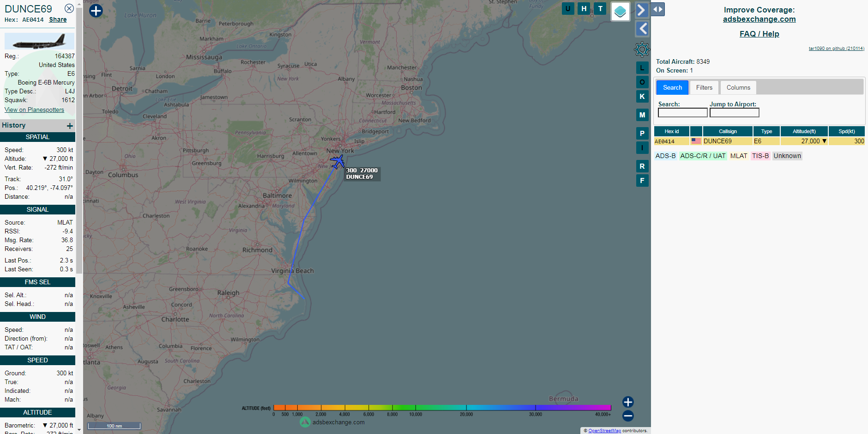Click the MLAT legend label

point(739,156)
